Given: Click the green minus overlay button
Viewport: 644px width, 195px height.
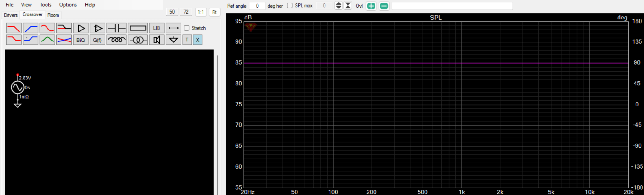Looking at the screenshot, I should pyautogui.click(x=384, y=6).
